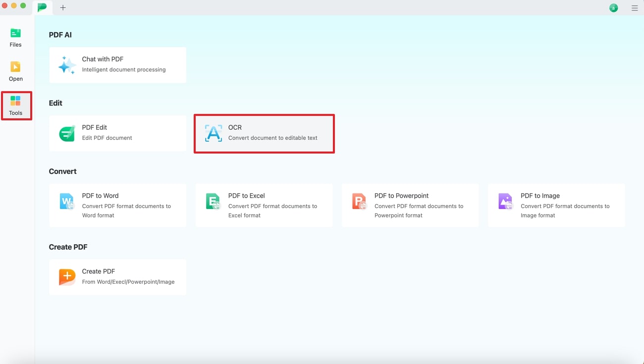Click the OCR letter A icon
Screen dimensions: 644x364
pyautogui.click(x=214, y=133)
